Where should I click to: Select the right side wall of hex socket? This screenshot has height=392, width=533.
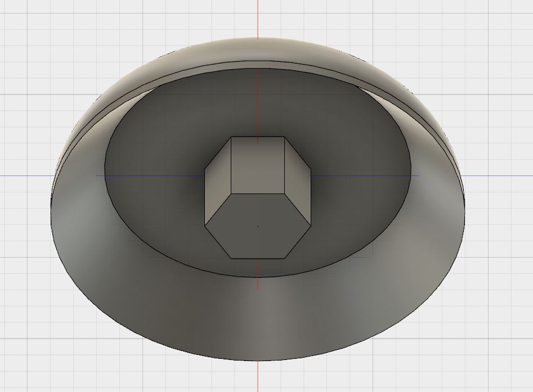coord(297,182)
